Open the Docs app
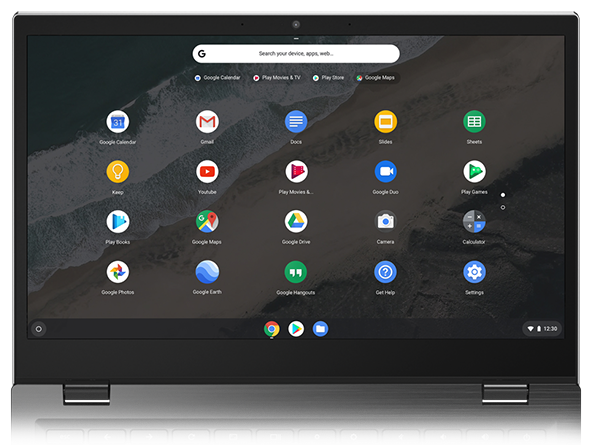The height and width of the screenshot is (445, 596). [296, 122]
